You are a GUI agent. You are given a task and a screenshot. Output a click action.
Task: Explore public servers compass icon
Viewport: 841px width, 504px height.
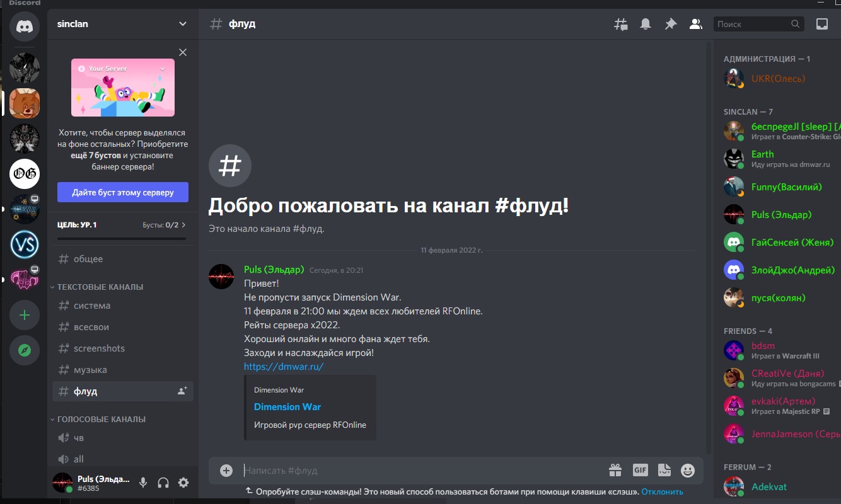25,350
